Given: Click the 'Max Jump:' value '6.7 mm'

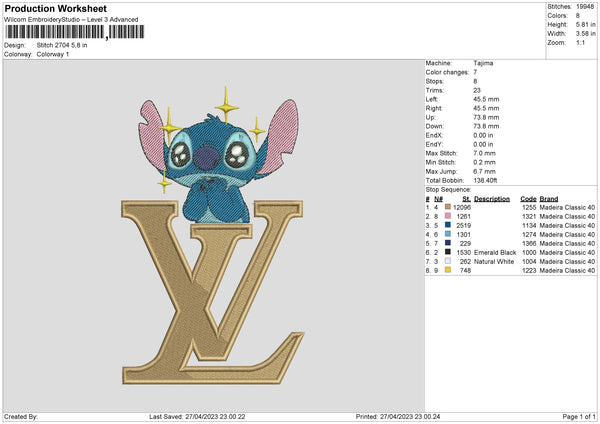Looking at the screenshot, I should (x=484, y=171).
